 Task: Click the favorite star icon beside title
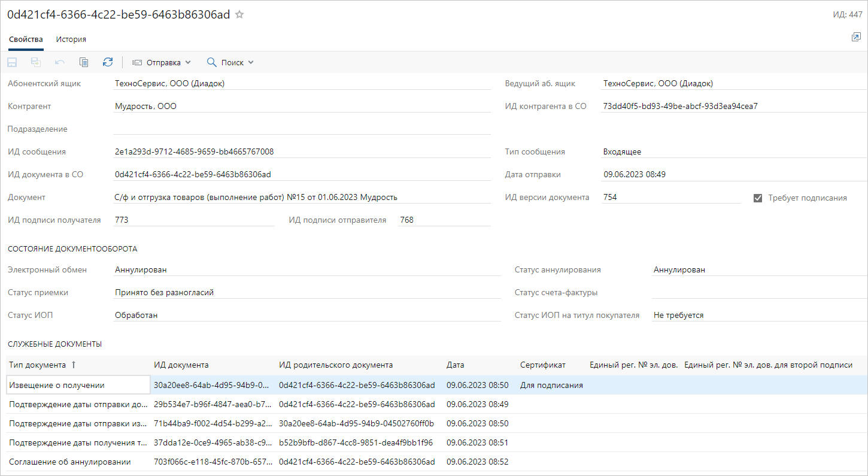tap(239, 15)
